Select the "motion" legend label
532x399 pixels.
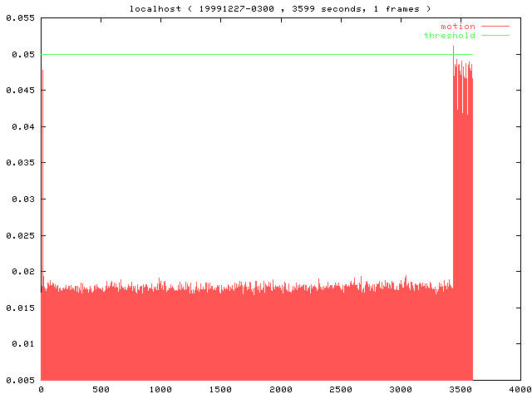(x=458, y=27)
